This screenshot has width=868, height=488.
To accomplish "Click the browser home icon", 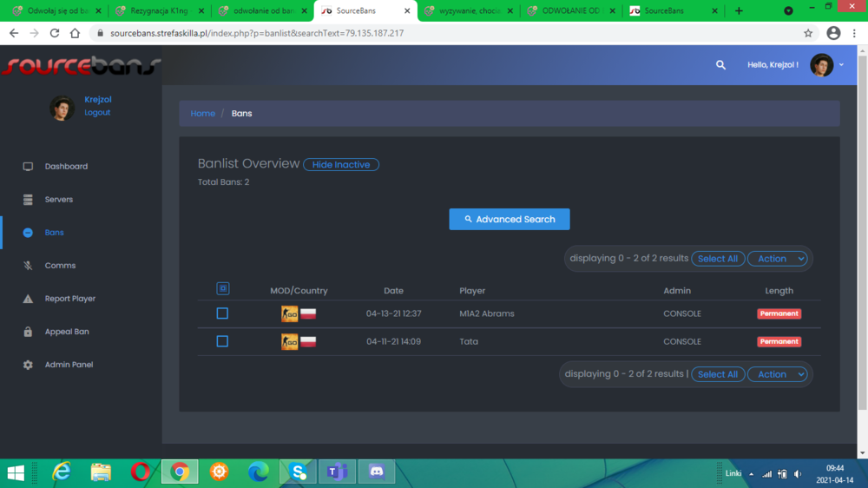I will pyautogui.click(x=75, y=33).
